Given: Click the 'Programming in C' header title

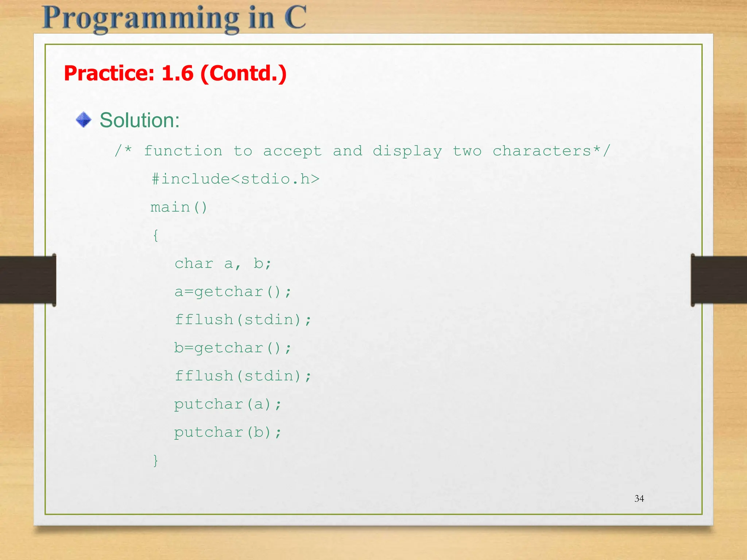Looking at the screenshot, I should pyautogui.click(x=174, y=18).
